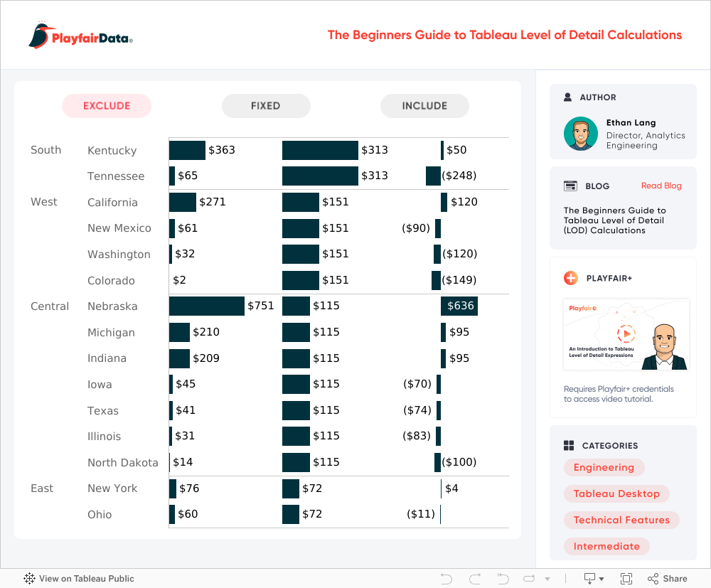
Task: Click Ethan Lang's author avatar
Action: pos(581,134)
